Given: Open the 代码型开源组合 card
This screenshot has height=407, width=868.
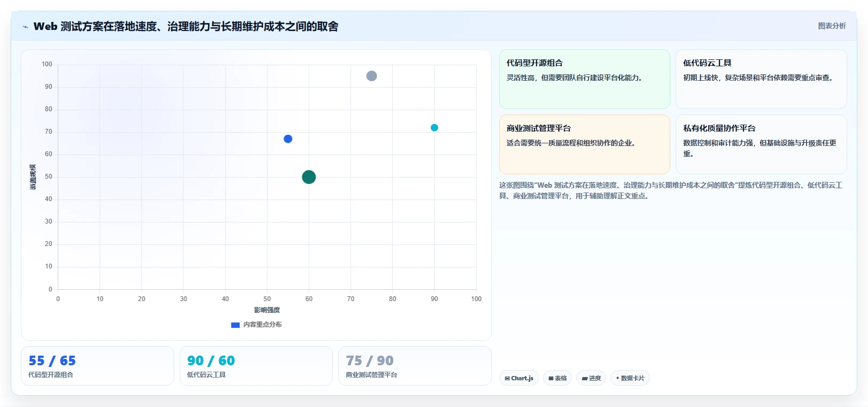Looking at the screenshot, I should [x=584, y=79].
